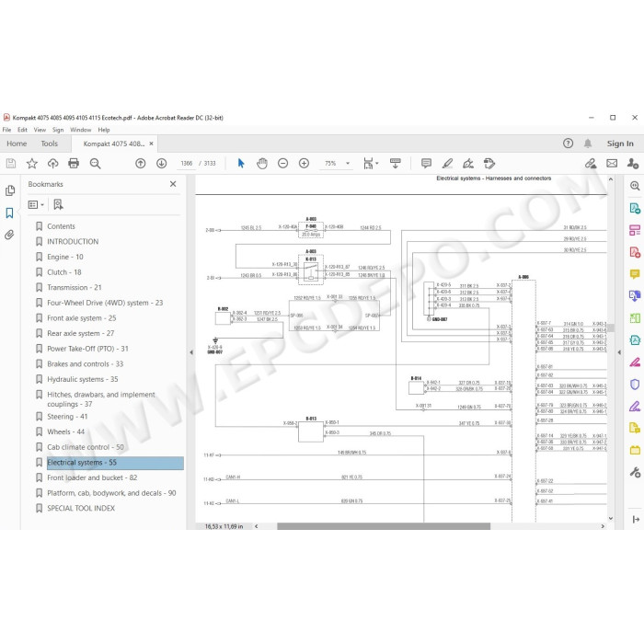Add the document to starred files

tap(32, 164)
